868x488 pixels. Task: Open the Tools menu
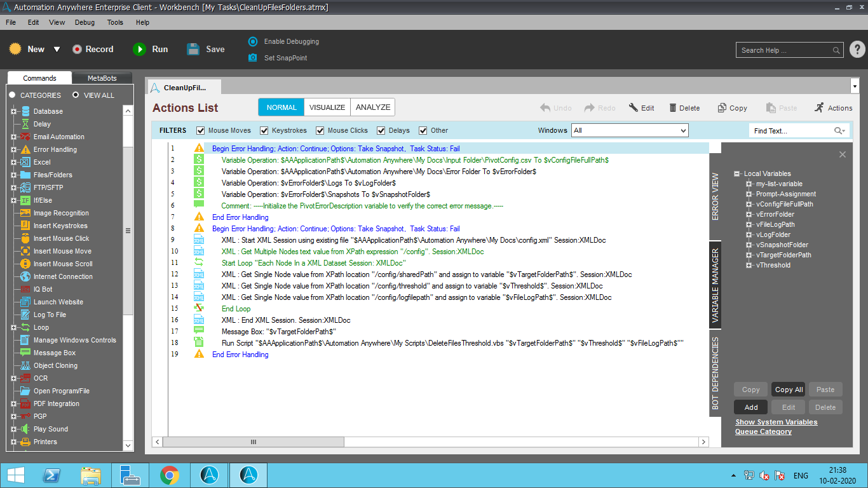[x=116, y=22]
